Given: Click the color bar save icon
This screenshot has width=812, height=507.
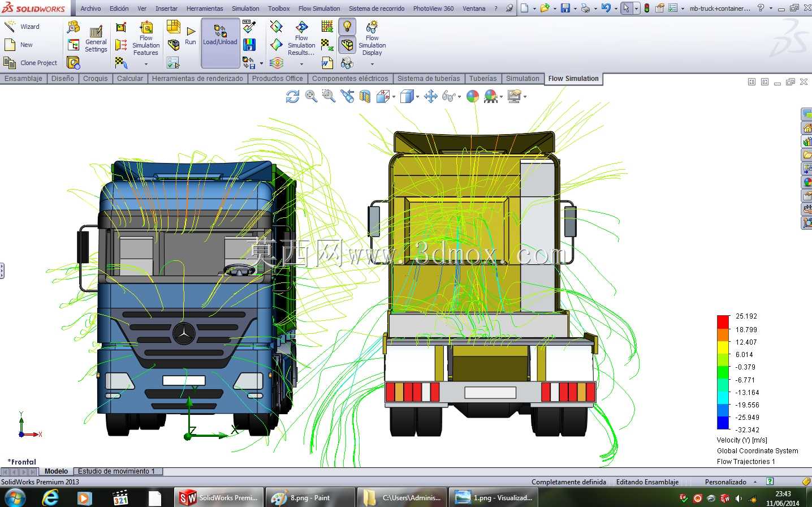Looking at the screenshot, I should click(x=249, y=45).
